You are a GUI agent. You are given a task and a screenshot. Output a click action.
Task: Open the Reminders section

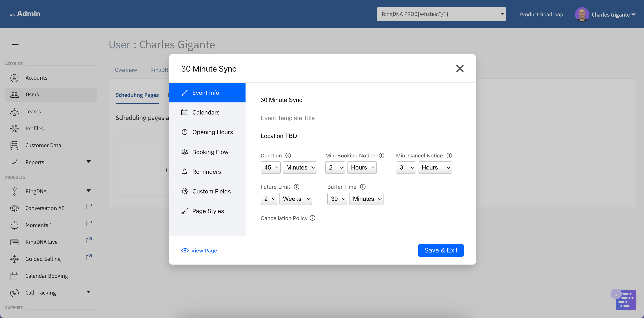tap(206, 172)
